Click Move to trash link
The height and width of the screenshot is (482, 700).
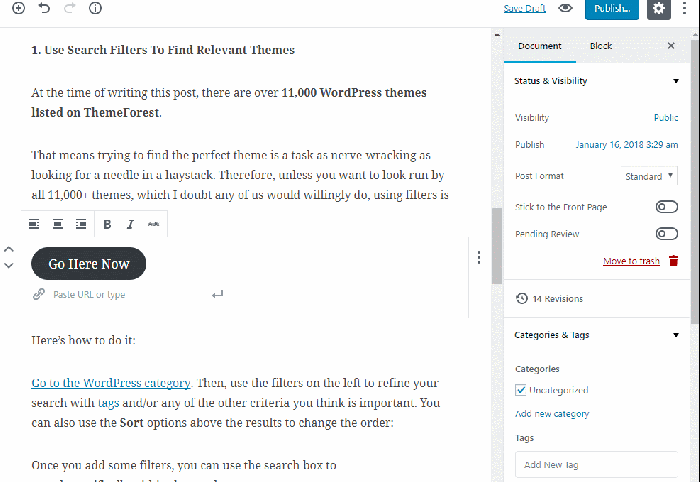(x=631, y=261)
